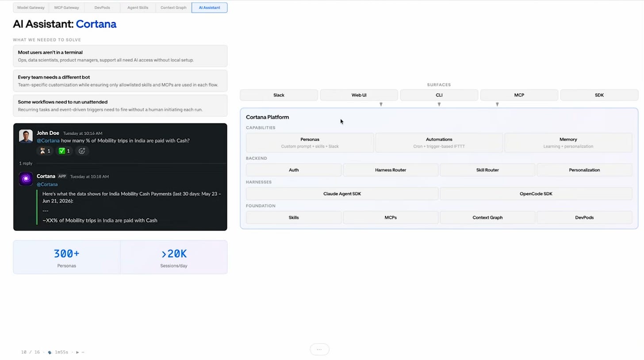Click the Claude Agent SDK harness
The height and width of the screenshot is (360, 644).
342,194
